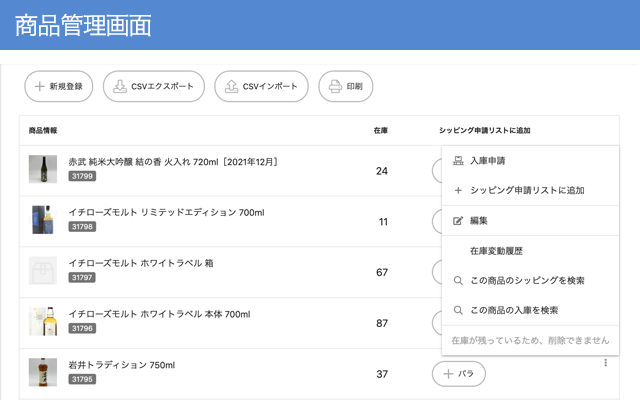Click the 入庫申請 icon in menu

458,160
